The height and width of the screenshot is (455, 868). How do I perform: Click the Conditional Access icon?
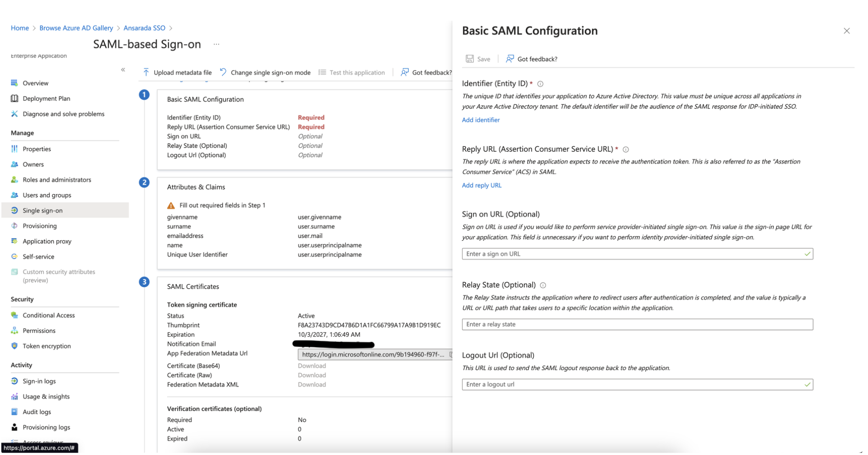(x=14, y=315)
